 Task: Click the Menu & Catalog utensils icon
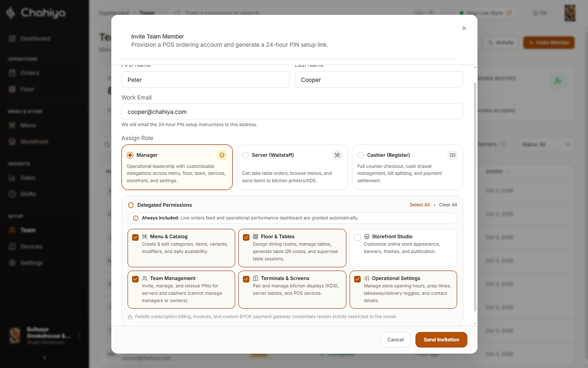145,237
